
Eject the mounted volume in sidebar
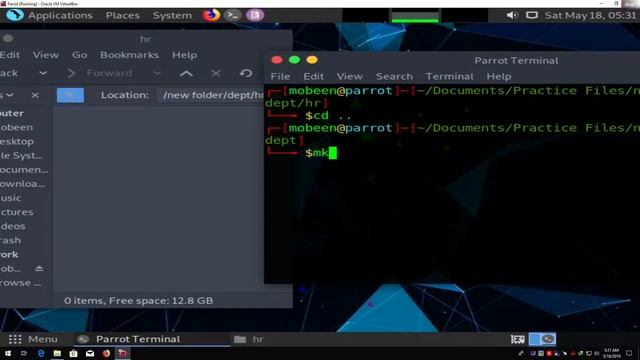(39, 268)
